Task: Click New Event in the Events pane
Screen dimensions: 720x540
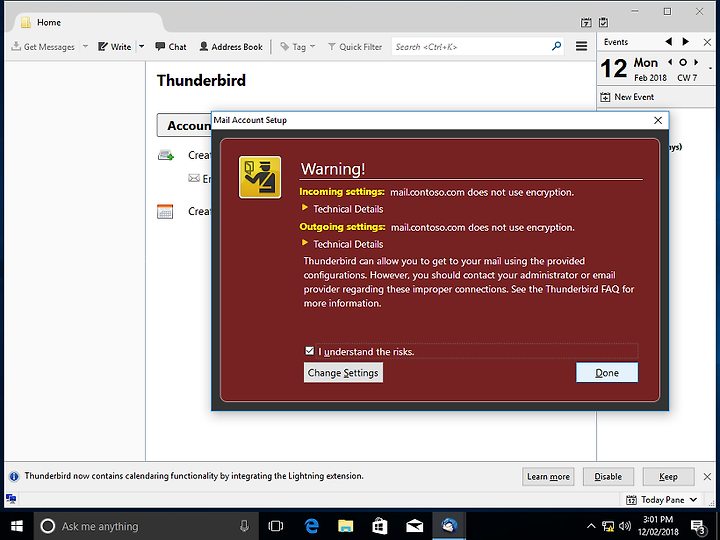Action: [627, 97]
